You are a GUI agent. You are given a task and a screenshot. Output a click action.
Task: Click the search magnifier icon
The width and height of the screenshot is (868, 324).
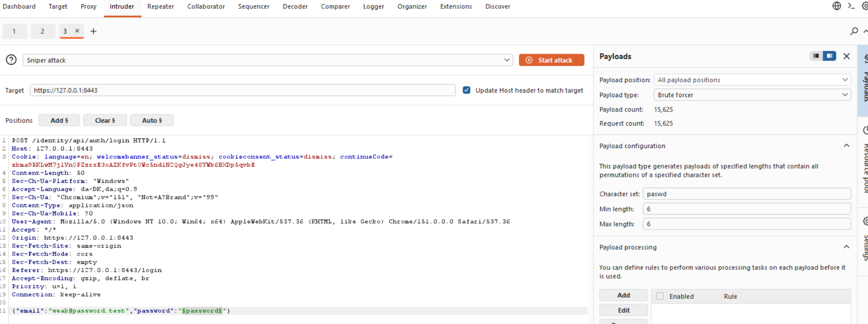tap(854, 31)
